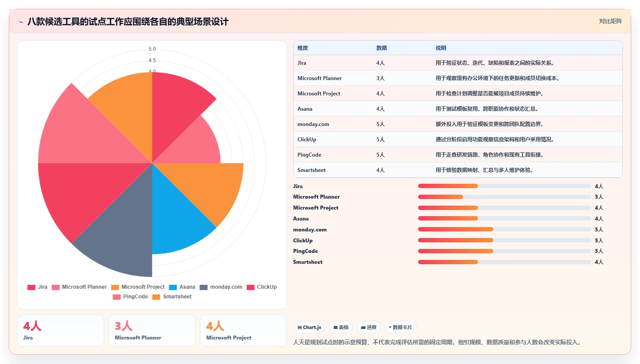Click the main title heading
The width and height of the screenshot is (640, 364).
click(128, 22)
